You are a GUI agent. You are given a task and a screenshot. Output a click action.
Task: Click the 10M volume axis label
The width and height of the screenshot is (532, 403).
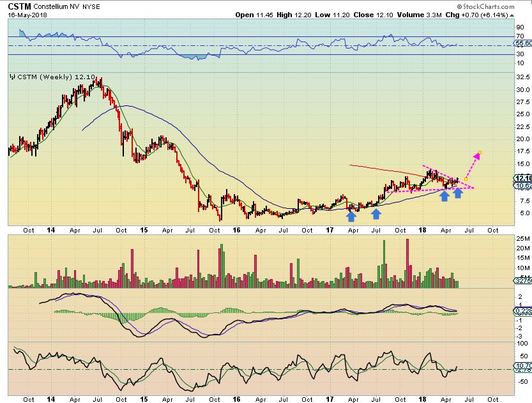[x=523, y=268]
